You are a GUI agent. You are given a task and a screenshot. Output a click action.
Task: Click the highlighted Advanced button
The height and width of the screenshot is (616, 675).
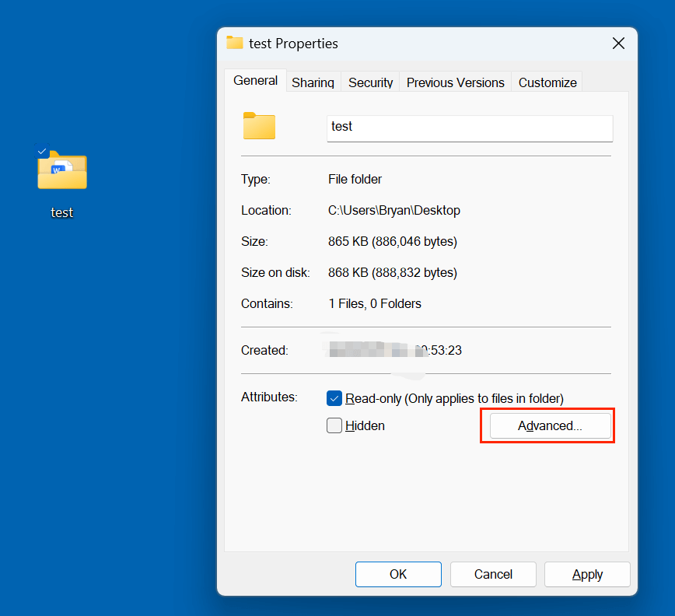[547, 425]
